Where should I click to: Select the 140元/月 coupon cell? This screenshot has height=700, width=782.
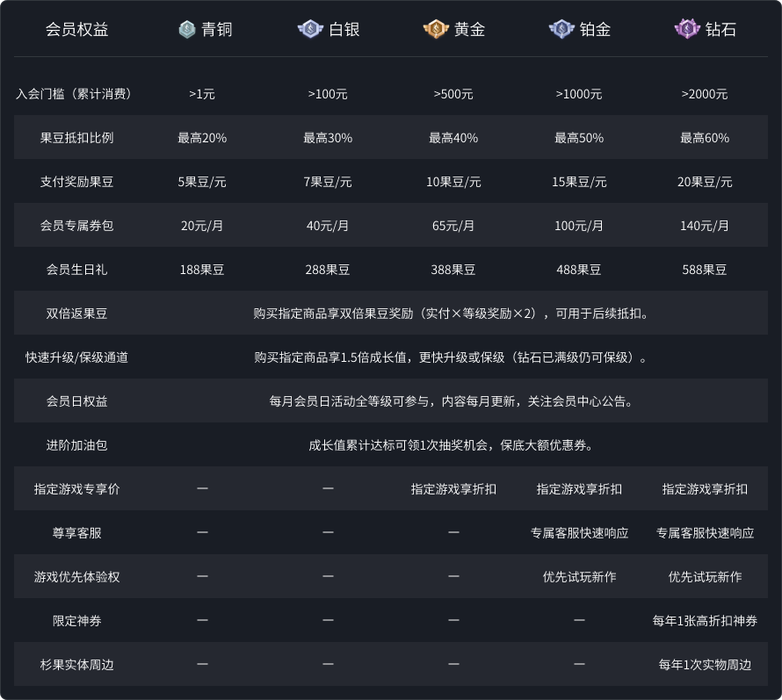coord(705,226)
